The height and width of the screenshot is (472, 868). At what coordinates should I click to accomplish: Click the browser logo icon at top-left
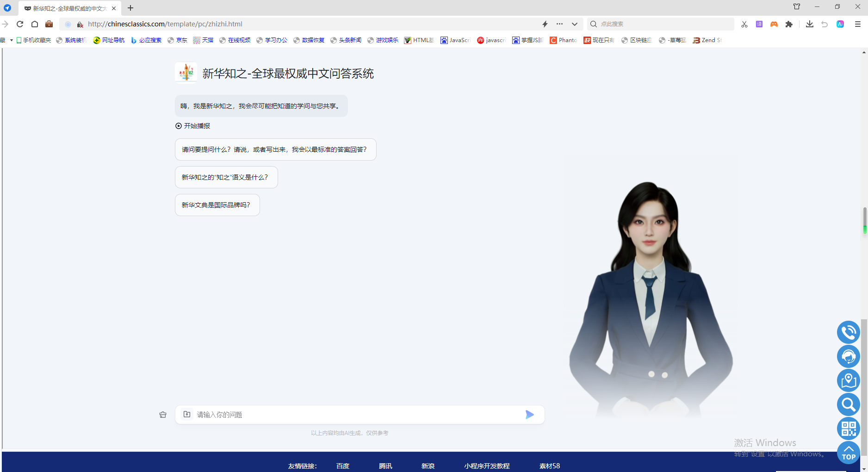pyautogui.click(x=7, y=8)
